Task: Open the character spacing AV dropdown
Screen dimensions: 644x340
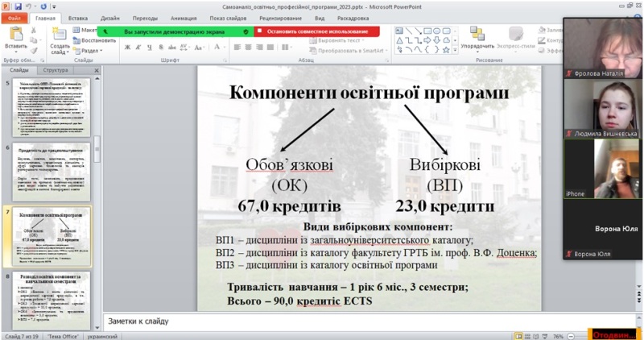Action: click(185, 48)
